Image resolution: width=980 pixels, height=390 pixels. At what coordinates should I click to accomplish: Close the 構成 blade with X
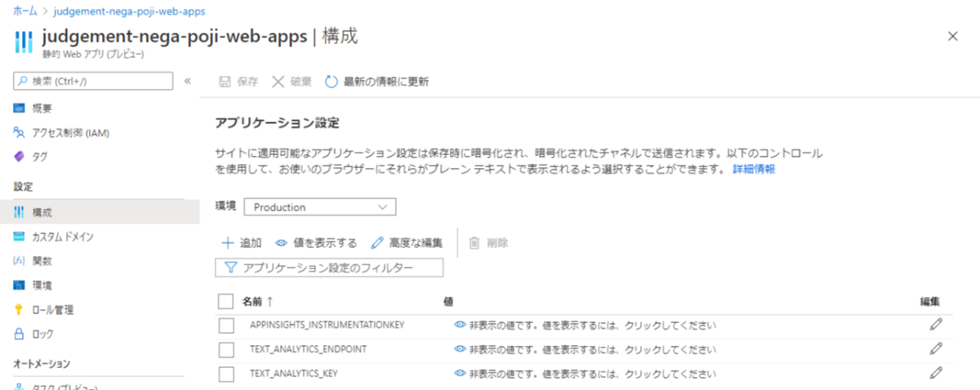[952, 36]
